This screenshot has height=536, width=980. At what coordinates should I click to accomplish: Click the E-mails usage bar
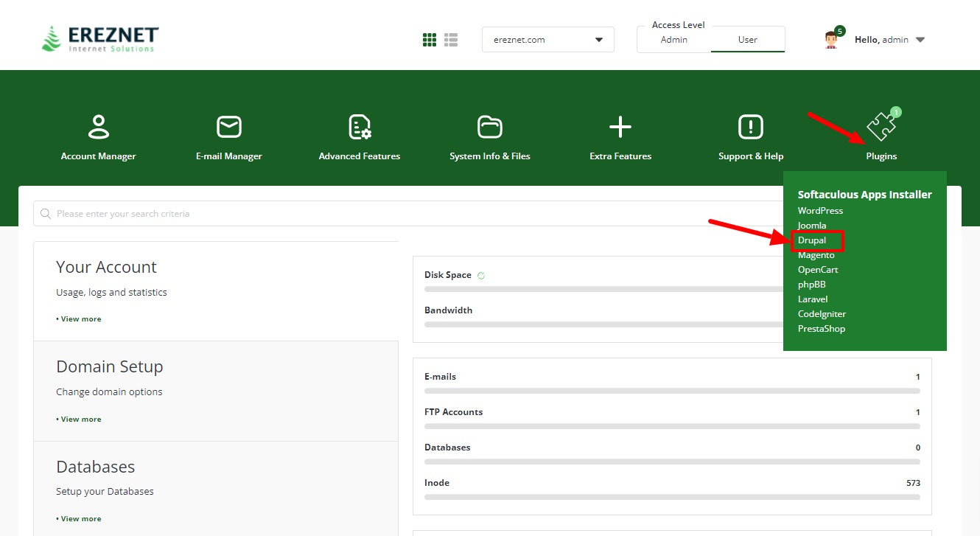[x=672, y=391]
